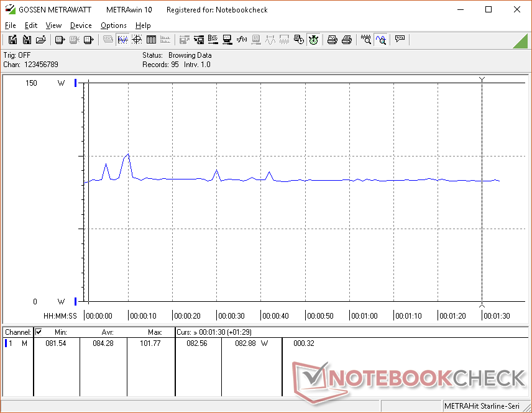Toggle the stopwatch recording button
This screenshot has width=532, height=413.
313,40
